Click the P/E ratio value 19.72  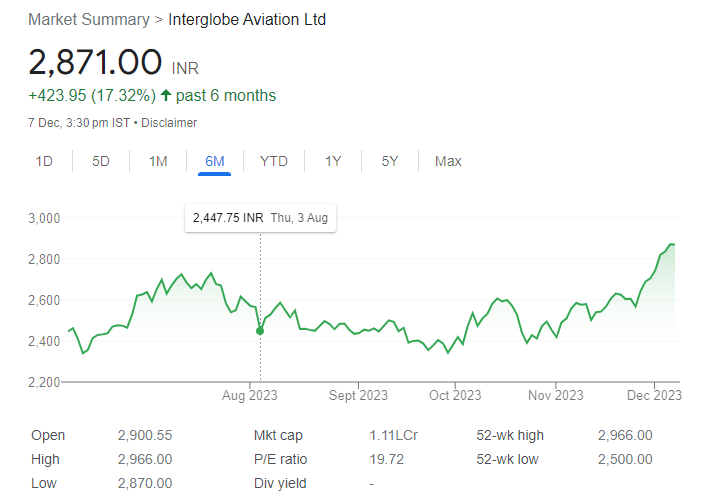coord(386,459)
